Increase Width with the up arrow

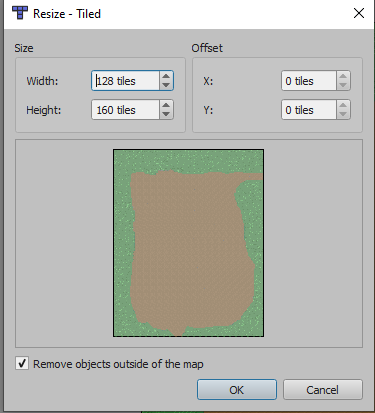(x=166, y=76)
